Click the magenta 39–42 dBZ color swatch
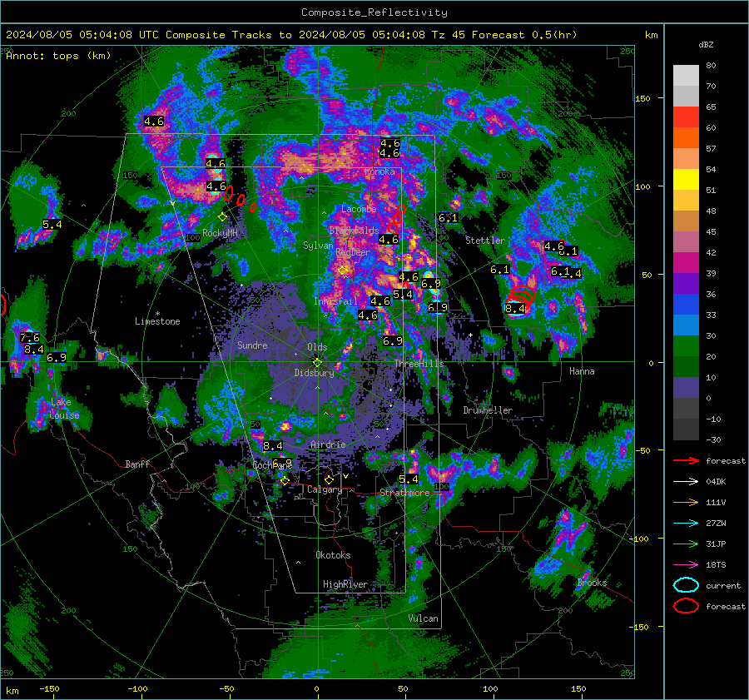 686,263
